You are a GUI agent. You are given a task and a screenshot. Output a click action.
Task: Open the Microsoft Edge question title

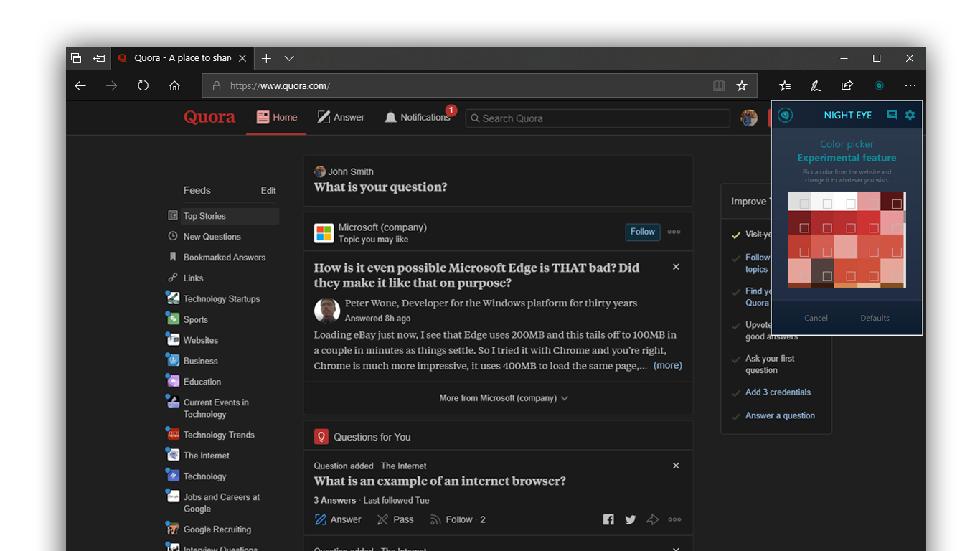476,275
